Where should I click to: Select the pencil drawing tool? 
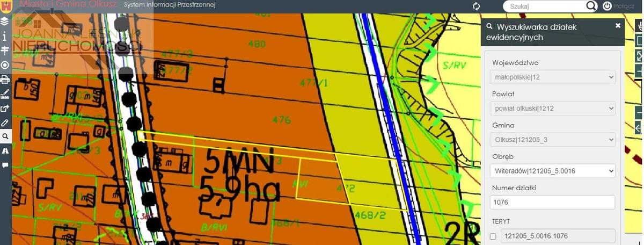point(5,122)
